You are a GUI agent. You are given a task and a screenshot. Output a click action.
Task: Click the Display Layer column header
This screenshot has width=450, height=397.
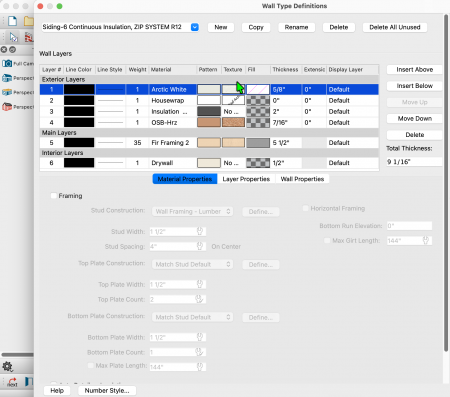352,70
